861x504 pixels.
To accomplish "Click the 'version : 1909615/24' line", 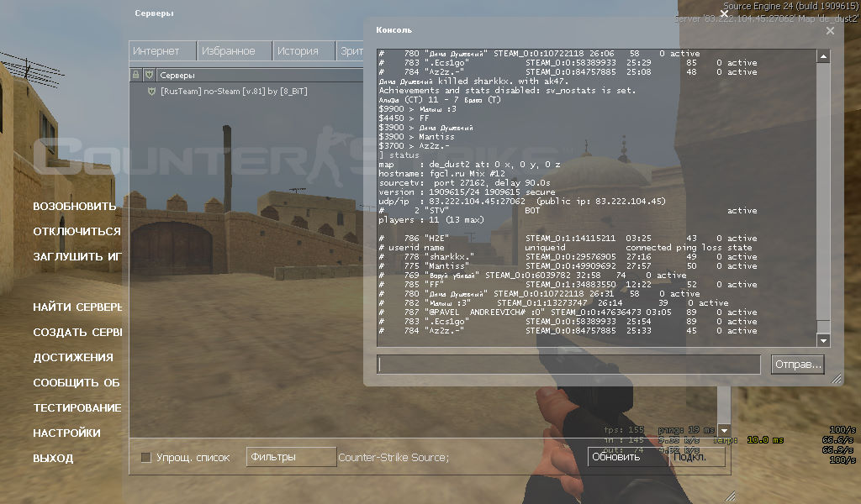I will coord(467,192).
